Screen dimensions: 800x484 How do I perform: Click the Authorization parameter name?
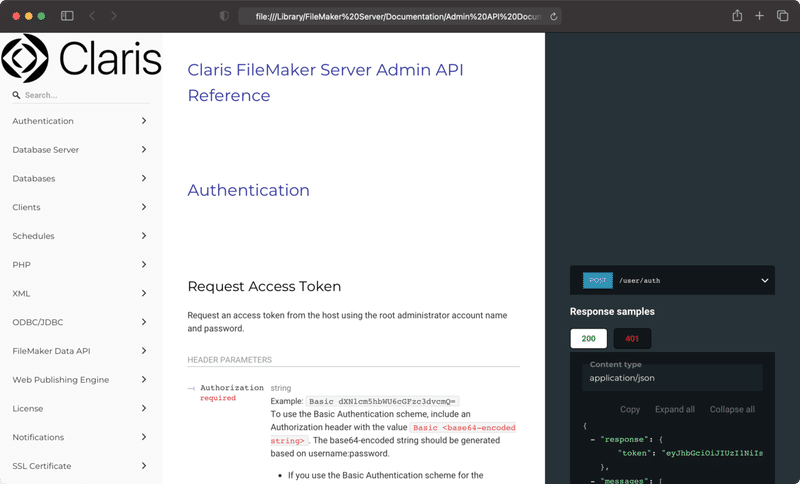(232, 388)
